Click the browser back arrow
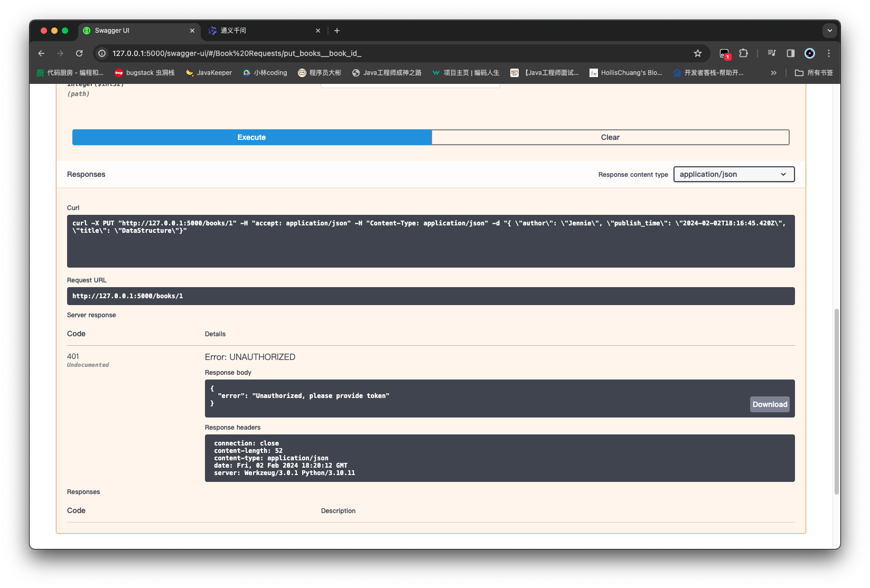 click(x=41, y=53)
